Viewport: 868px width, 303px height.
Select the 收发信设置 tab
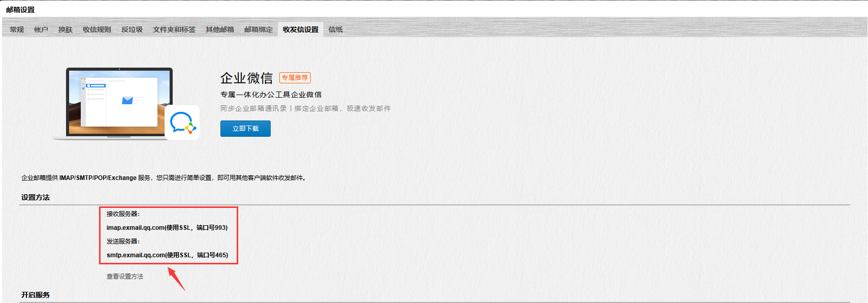[301, 29]
